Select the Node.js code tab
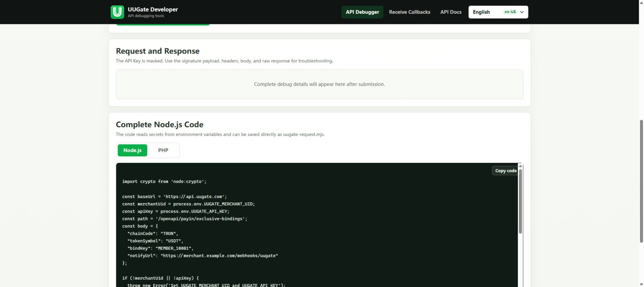The image size is (644, 287). pyautogui.click(x=132, y=150)
